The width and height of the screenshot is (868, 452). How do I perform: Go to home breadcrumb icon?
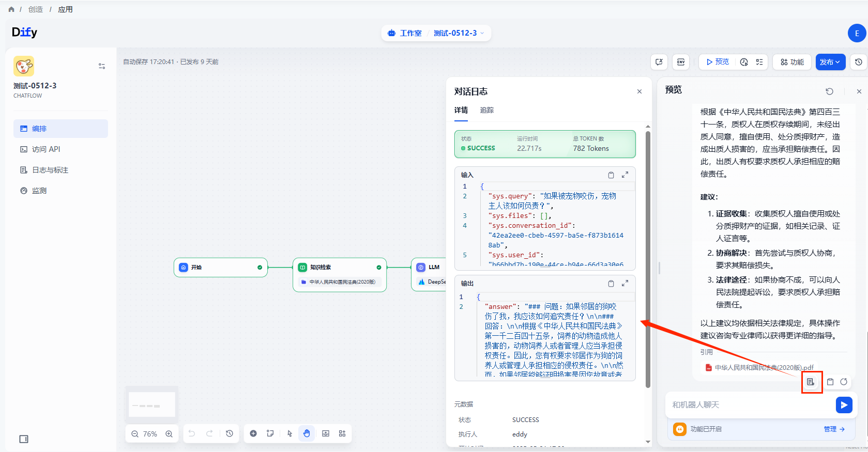11,9
